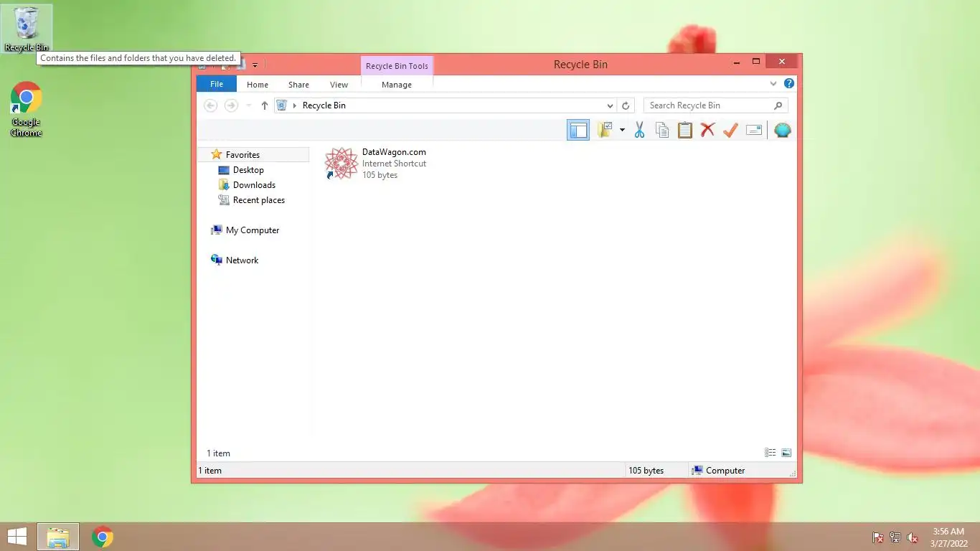Toggle the navigation pane layout icon
Viewport: 980px width, 551px height.
pos(578,130)
